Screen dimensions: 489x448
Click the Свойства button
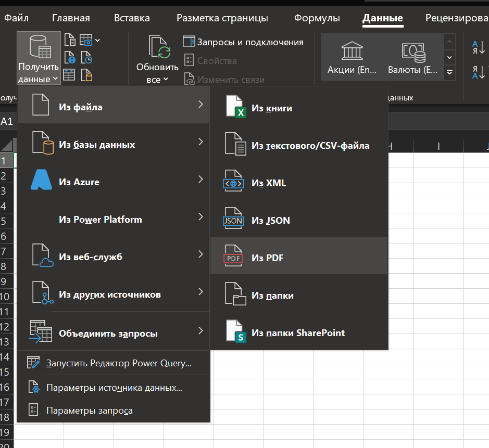coord(211,61)
